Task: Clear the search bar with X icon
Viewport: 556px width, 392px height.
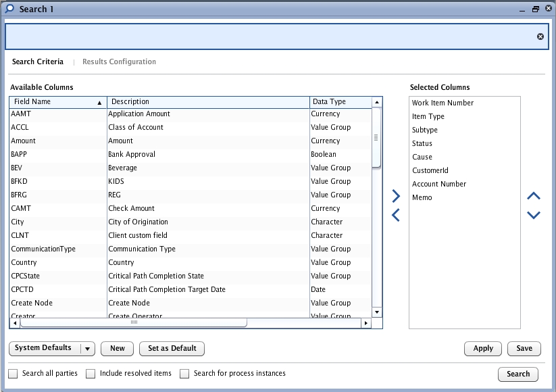Action: click(540, 36)
